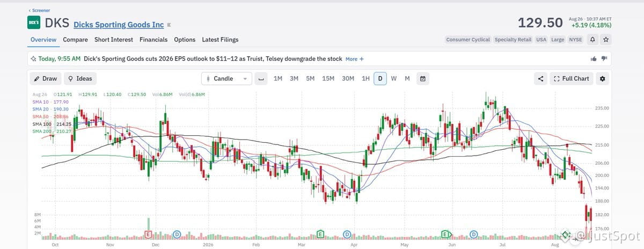This screenshot has height=249, width=644.
Task: Click the D dividend marker in June
Action: (x=474, y=234)
